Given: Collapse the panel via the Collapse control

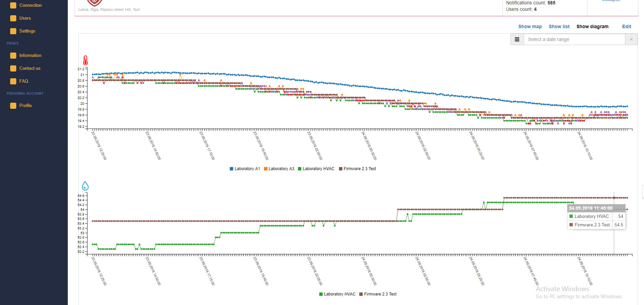Looking at the screenshot, I should [x=610, y=1].
